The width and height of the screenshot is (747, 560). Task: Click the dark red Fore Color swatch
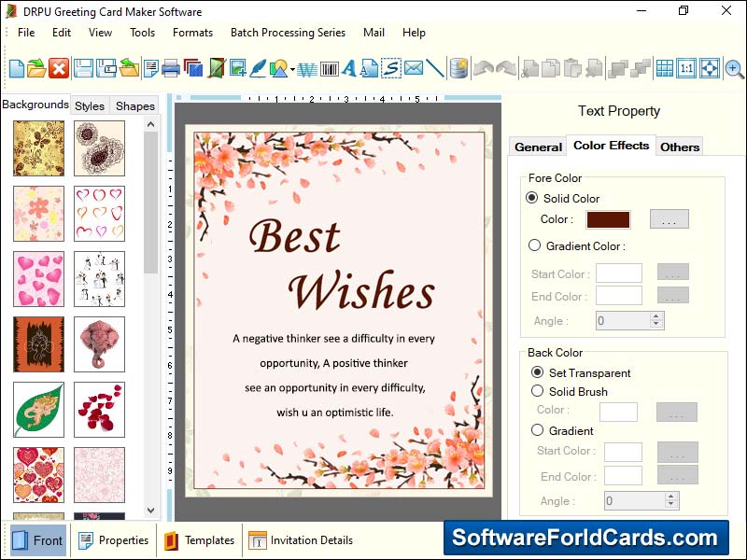pyautogui.click(x=608, y=219)
